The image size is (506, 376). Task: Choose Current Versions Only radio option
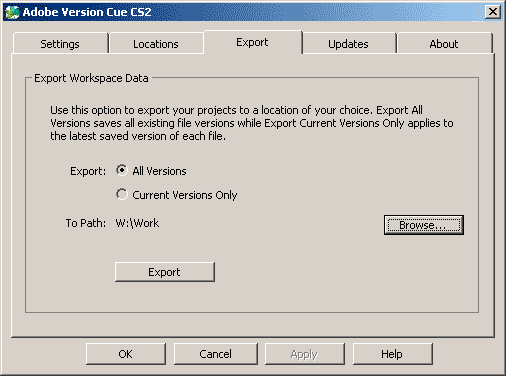coord(122,194)
